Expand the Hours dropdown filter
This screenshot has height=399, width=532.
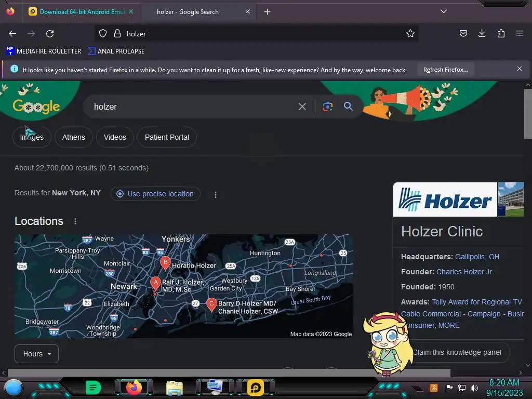(37, 354)
